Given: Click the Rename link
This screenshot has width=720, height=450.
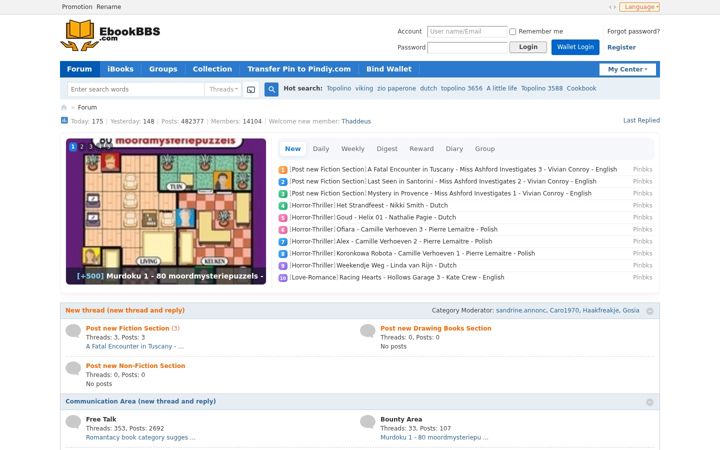Looking at the screenshot, I should click(109, 7).
